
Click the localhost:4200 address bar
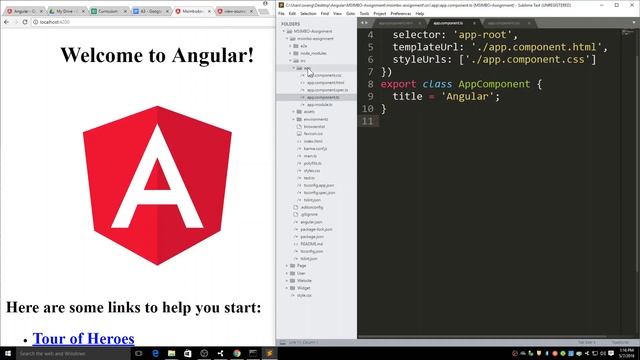coord(151,22)
